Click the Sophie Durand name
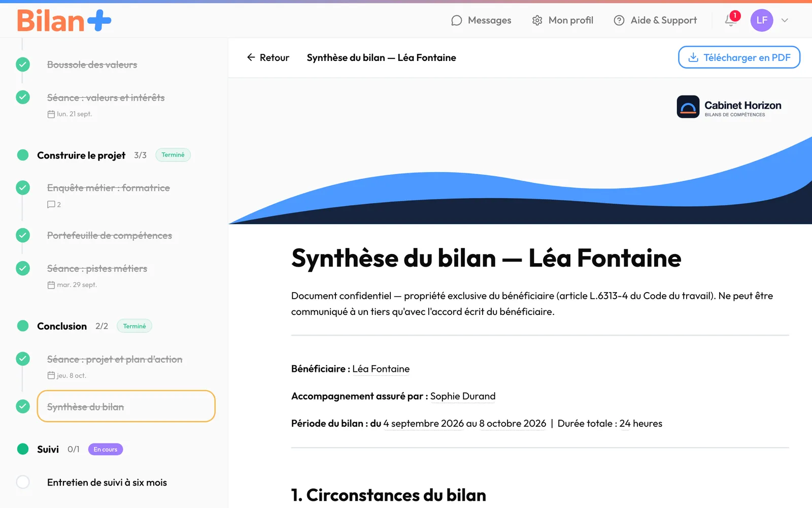Viewport: 812px width, 508px height. (x=463, y=396)
